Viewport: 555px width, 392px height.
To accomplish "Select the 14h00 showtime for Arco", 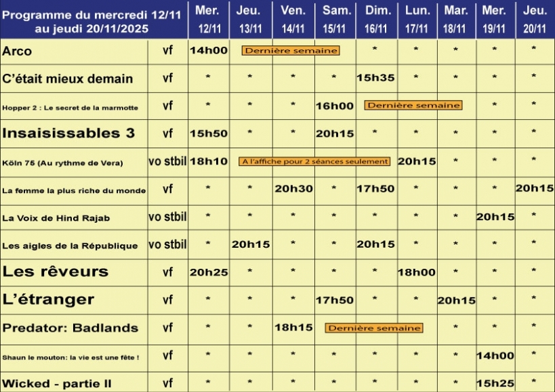I will point(208,51).
